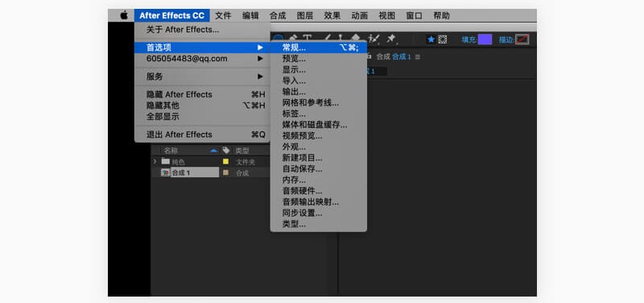Expand the 服务 submenu
The width and height of the screenshot is (644, 303).
[260, 77]
